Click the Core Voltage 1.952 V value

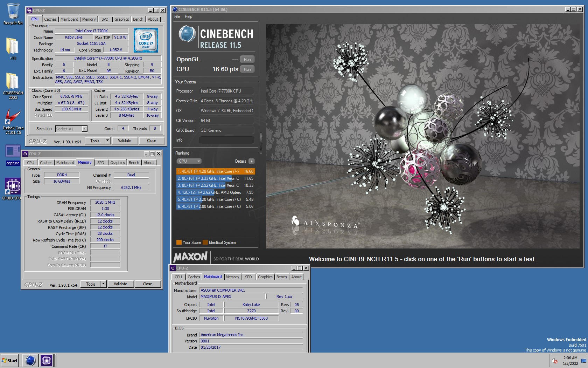115,50
